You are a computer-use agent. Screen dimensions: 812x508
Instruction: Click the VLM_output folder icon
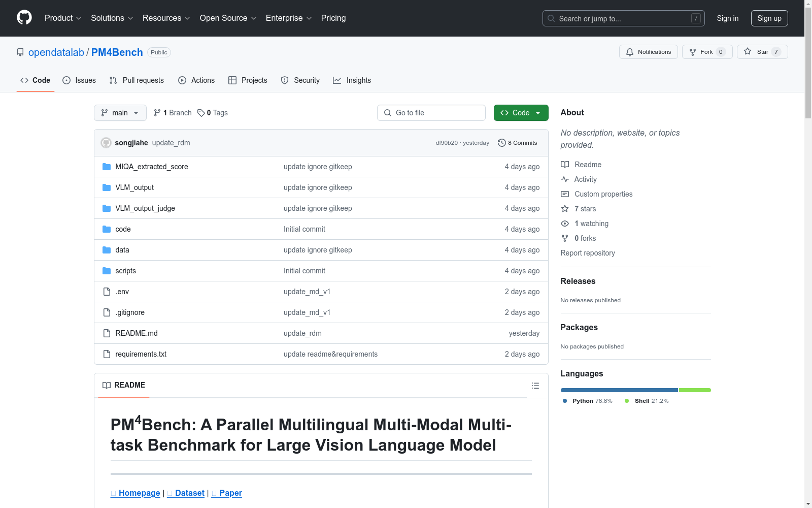point(107,187)
